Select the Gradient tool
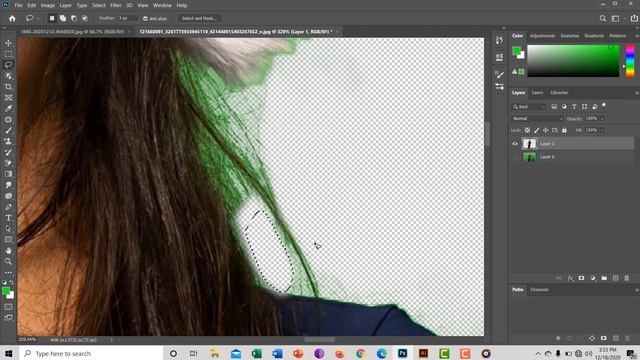The image size is (640, 360). pyautogui.click(x=8, y=174)
